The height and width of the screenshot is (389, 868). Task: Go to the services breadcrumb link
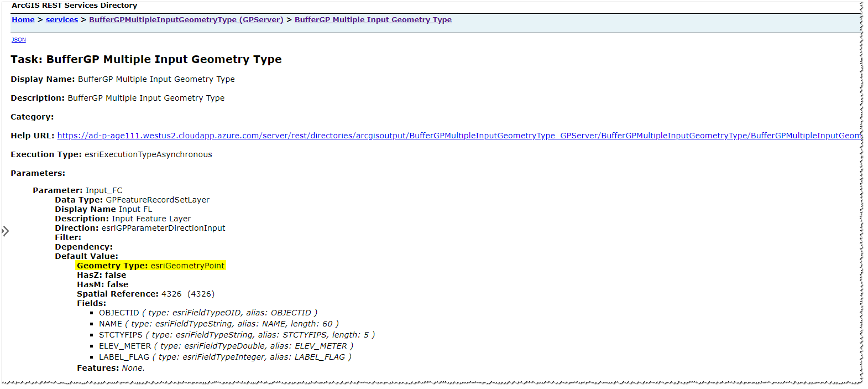(62, 19)
